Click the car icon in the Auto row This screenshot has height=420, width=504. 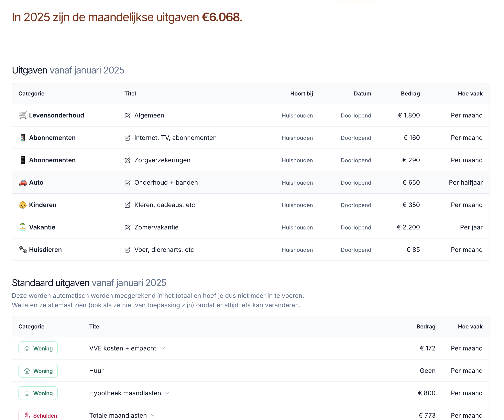(x=22, y=182)
